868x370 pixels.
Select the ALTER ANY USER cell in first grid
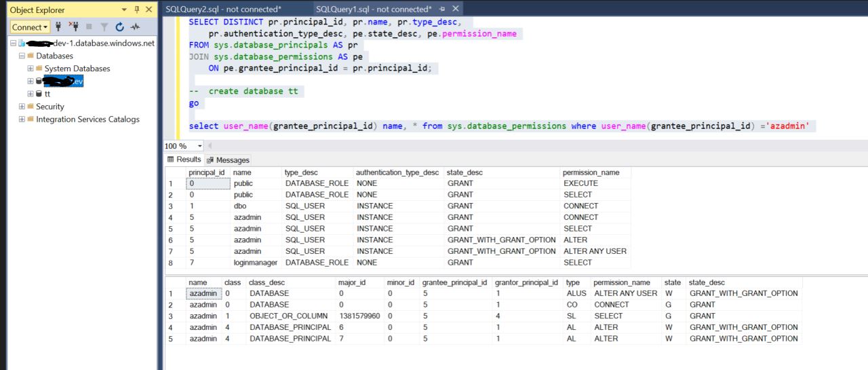click(x=596, y=251)
